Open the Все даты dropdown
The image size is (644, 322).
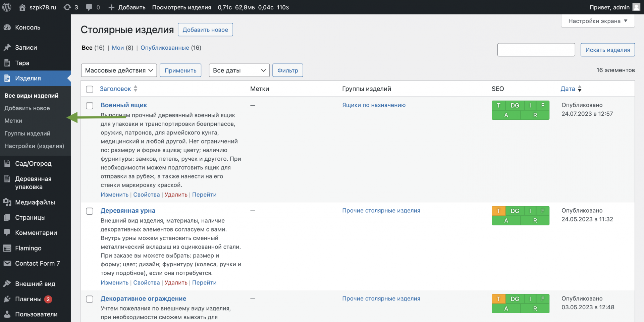(x=239, y=70)
